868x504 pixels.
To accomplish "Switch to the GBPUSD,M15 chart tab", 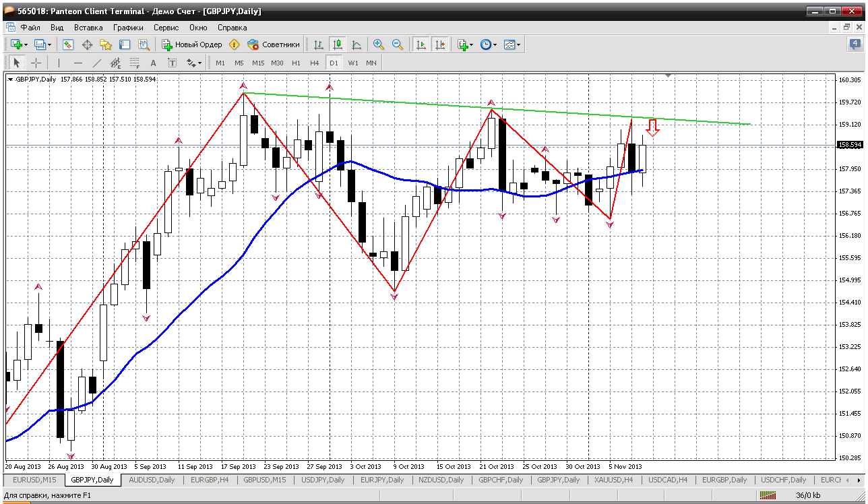I will (x=265, y=480).
